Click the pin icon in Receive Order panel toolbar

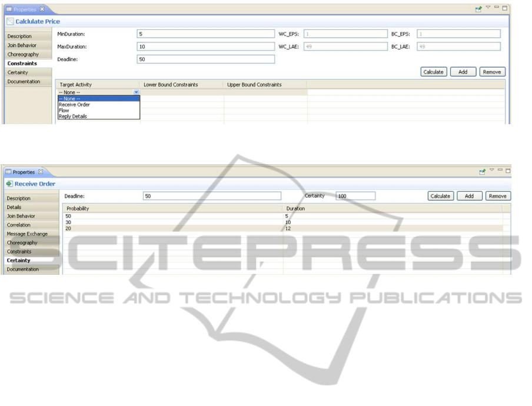click(482, 171)
